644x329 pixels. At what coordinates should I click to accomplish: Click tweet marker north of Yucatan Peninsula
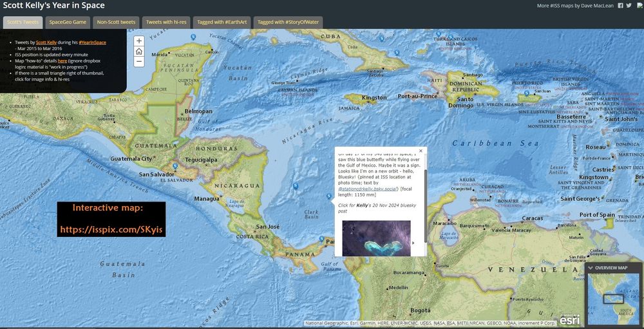193,37
